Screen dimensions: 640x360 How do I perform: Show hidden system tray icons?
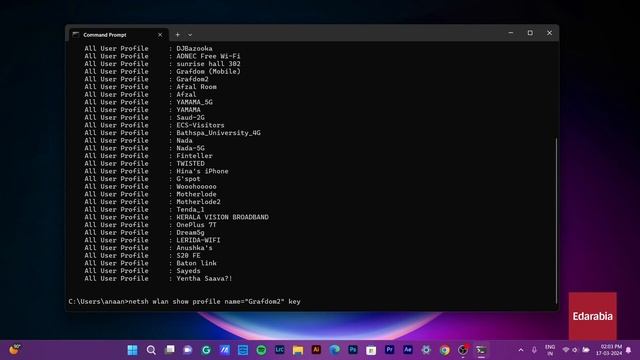521,350
